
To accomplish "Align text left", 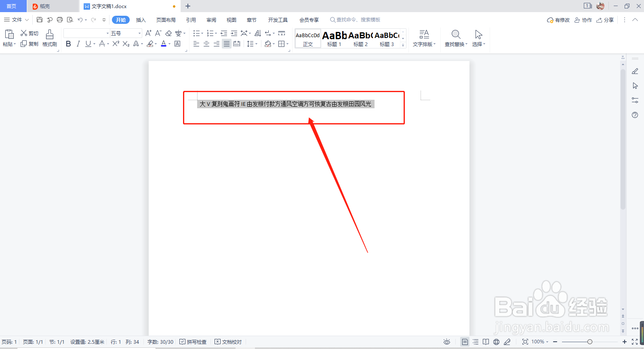I will [196, 44].
